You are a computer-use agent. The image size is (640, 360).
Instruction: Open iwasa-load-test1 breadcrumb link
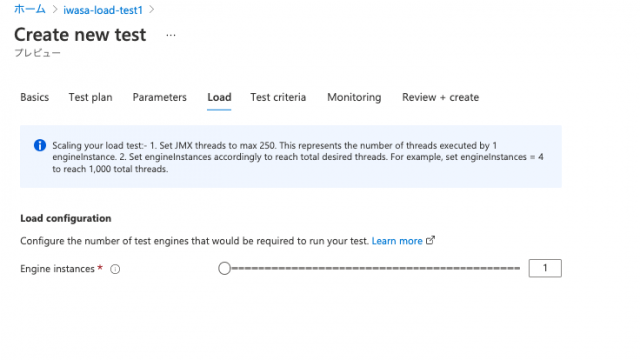click(103, 10)
